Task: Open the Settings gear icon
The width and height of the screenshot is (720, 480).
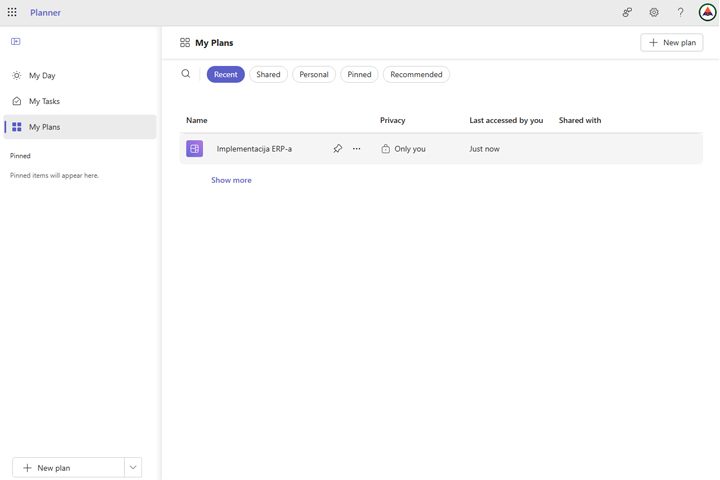Action: click(654, 13)
